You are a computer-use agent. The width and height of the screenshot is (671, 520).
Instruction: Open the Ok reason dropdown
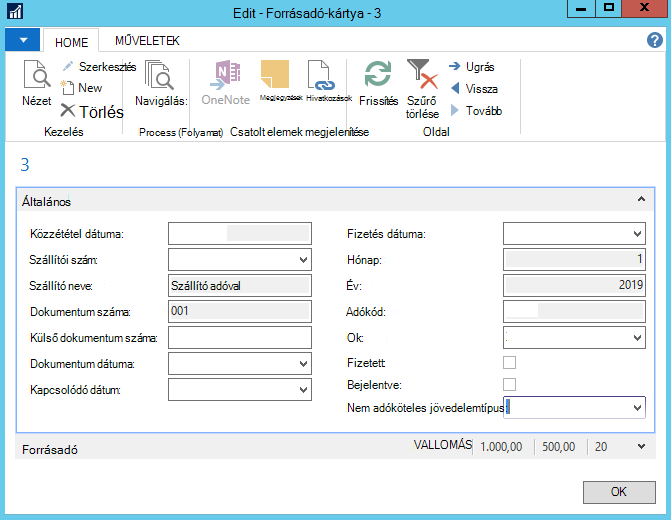(637, 338)
